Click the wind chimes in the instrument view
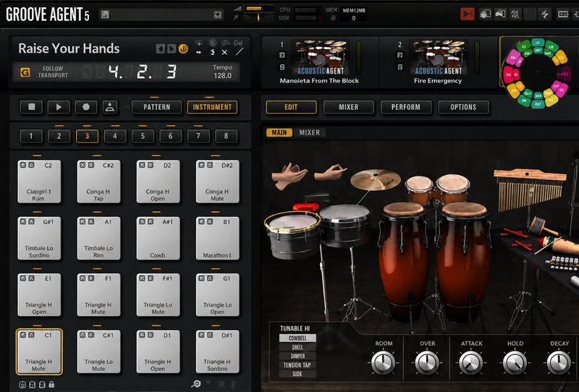 530,189
